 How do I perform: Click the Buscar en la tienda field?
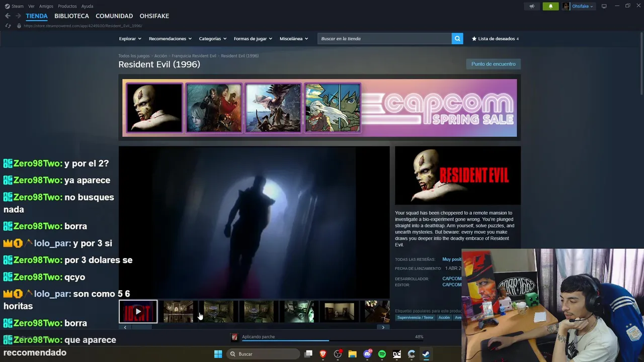[384, 39]
